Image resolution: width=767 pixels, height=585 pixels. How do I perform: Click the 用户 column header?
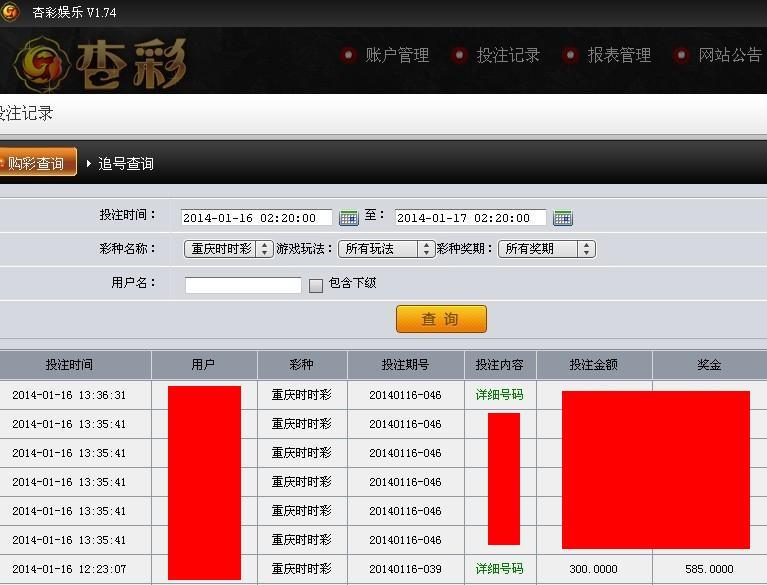coord(204,364)
